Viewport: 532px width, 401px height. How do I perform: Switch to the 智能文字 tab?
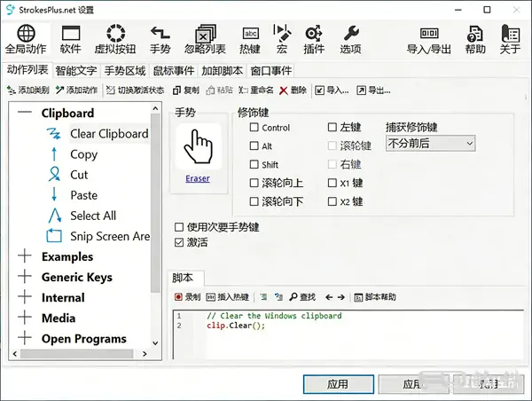(75, 70)
